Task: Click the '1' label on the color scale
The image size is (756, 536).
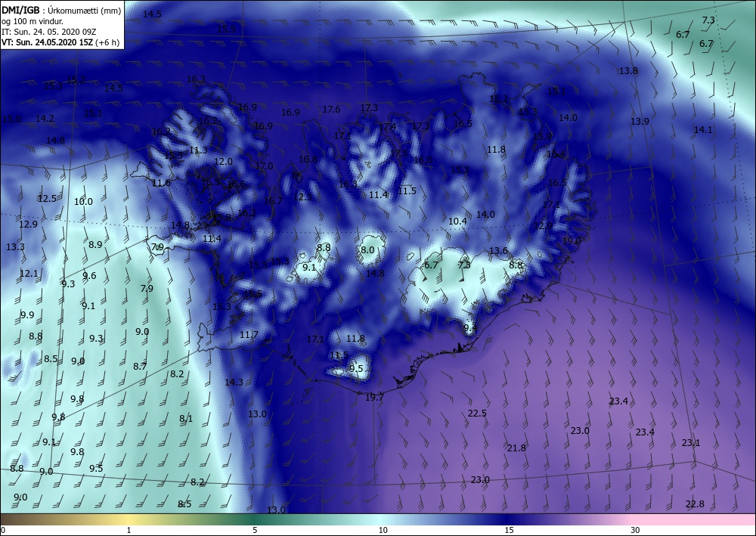Action: pos(129,530)
